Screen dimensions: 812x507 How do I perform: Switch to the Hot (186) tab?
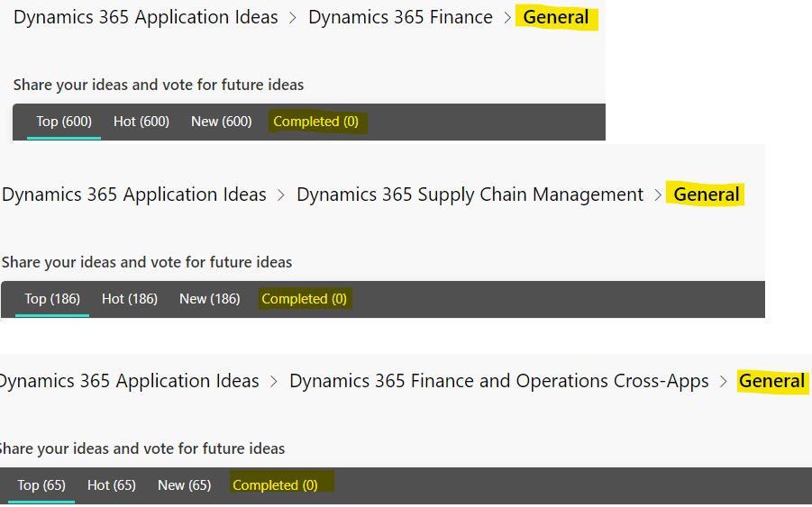click(130, 299)
